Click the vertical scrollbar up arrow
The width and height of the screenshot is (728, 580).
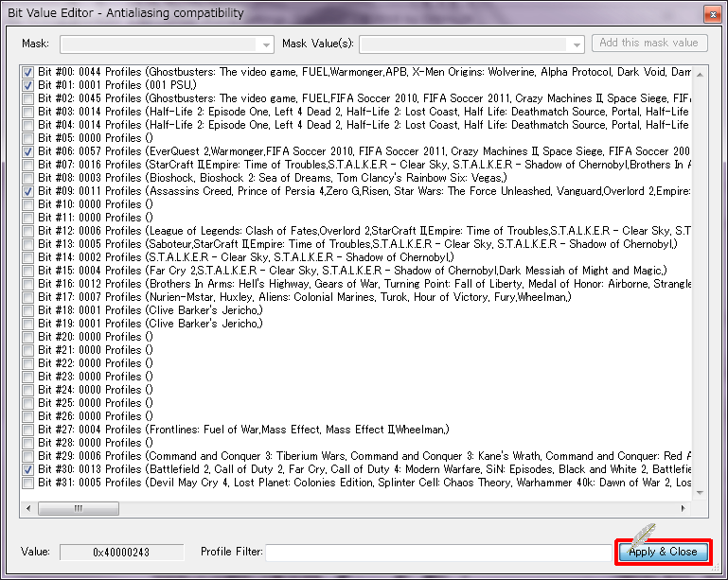click(701, 74)
